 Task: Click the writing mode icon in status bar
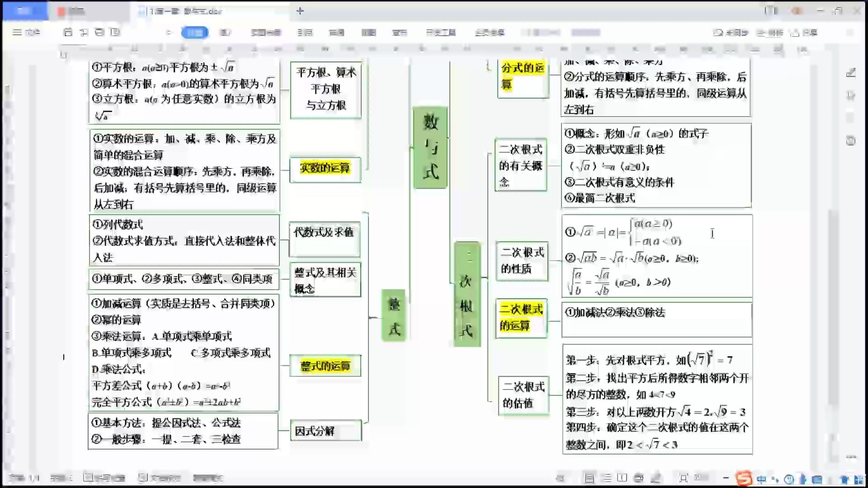pos(656,478)
